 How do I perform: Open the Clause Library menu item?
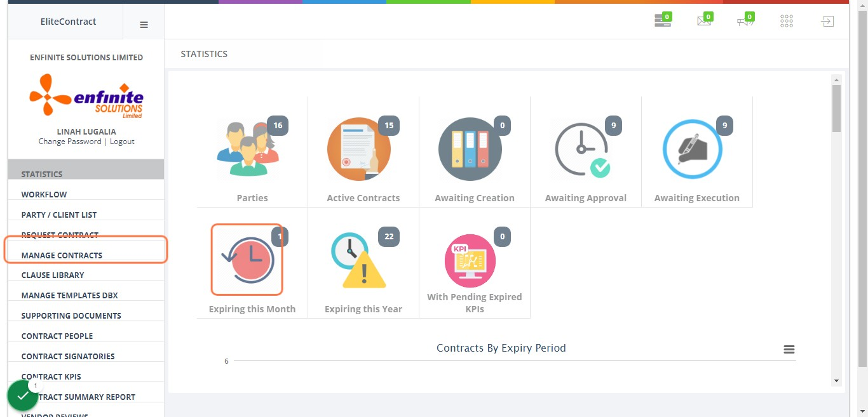click(53, 275)
